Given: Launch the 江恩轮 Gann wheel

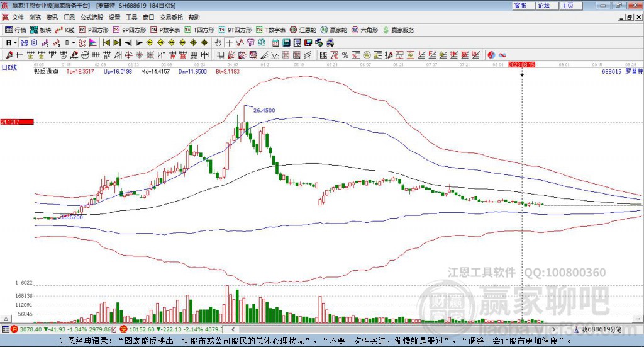Looking at the screenshot, I should click(303, 30).
